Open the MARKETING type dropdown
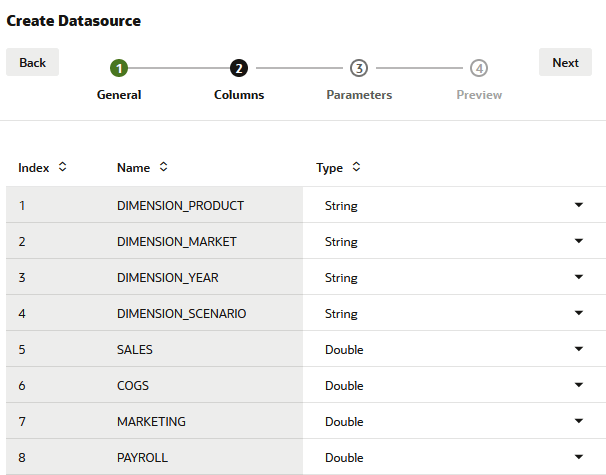 tap(578, 421)
